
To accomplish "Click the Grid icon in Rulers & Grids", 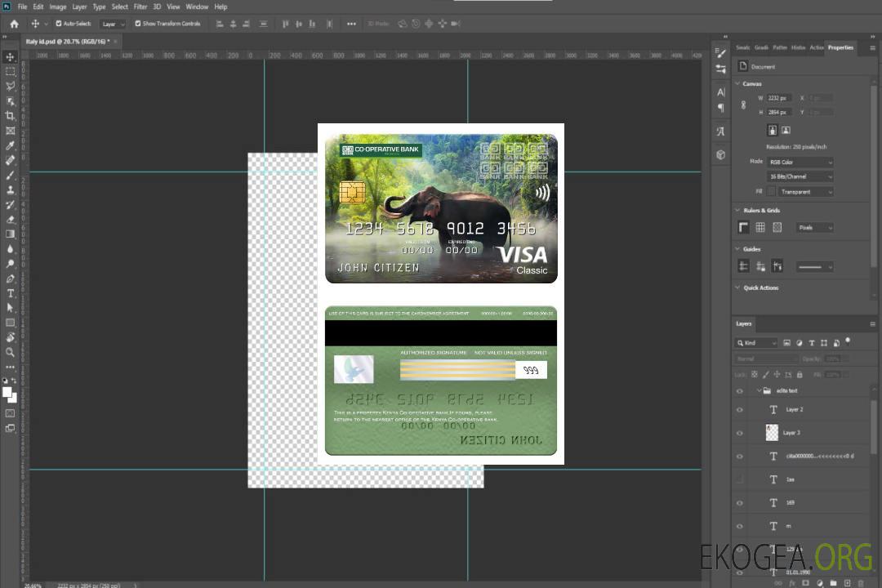I will coord(760,227).
